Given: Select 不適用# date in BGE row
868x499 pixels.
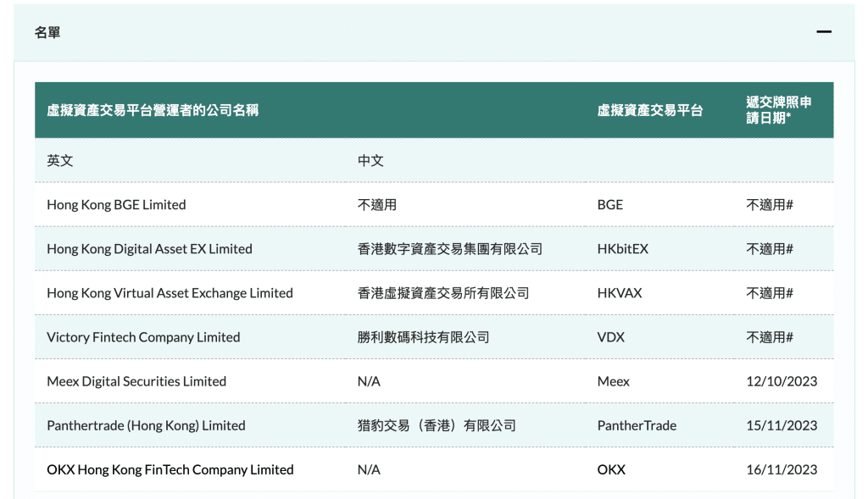Looking at the screenshot, I should pos(770,205).
